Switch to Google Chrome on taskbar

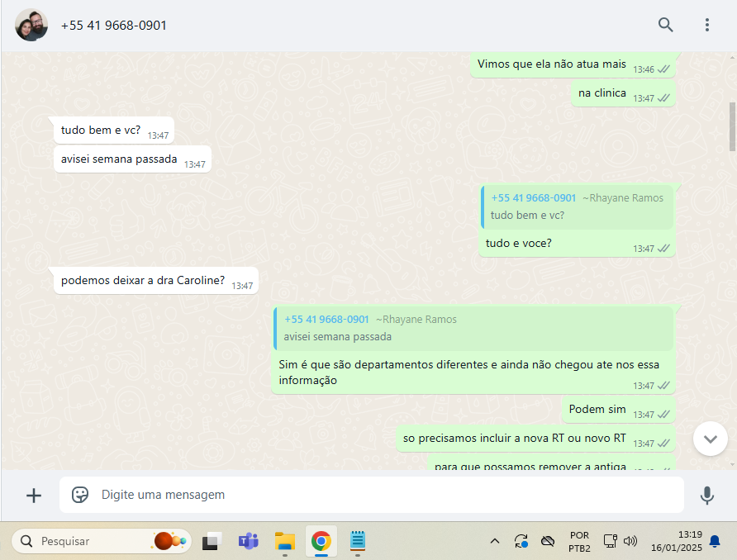click(x=321, y=541)
